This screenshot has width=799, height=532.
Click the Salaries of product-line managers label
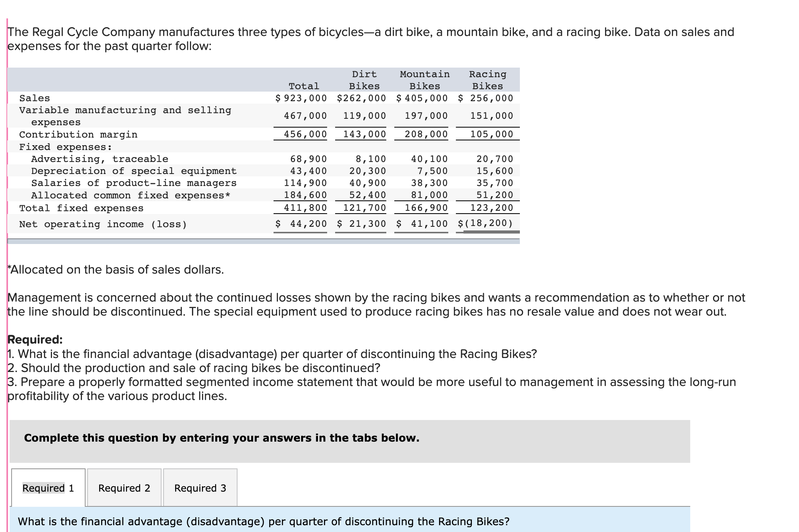click(134, 183)
